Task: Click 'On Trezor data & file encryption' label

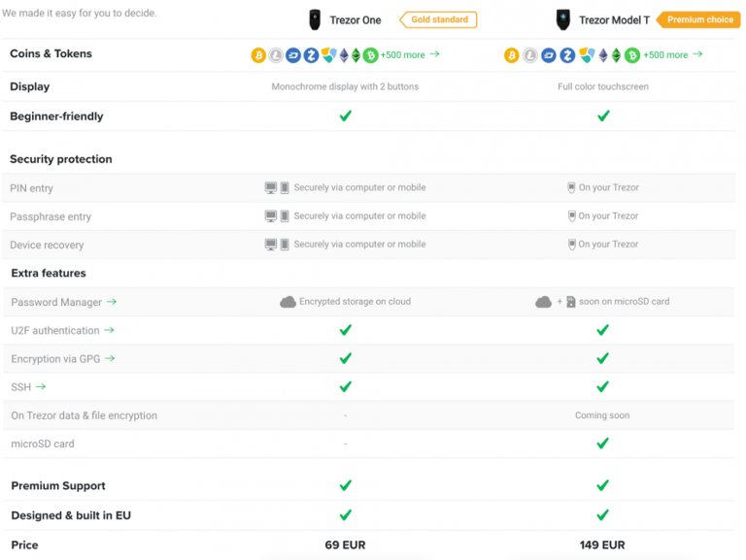Action: tap(84, 415)
